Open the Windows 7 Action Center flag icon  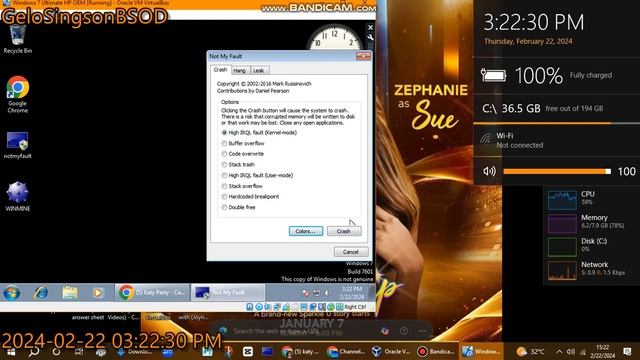click(x=306, y=293)
